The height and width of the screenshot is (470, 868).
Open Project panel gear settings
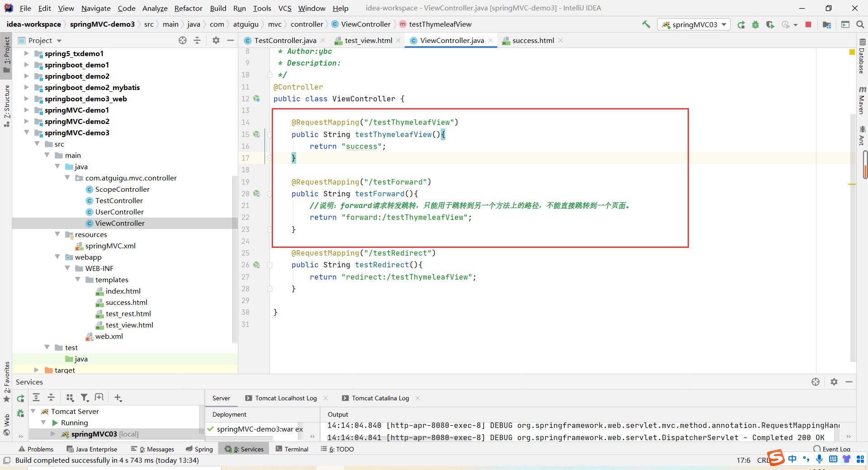pos(216,40)
